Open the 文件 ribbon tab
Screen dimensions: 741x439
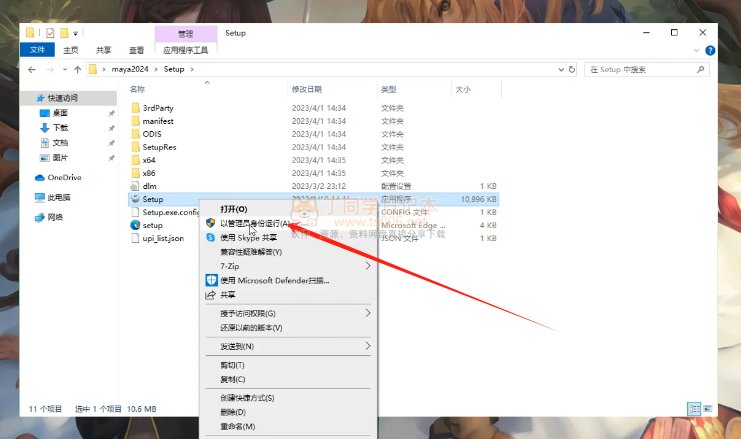38,50
